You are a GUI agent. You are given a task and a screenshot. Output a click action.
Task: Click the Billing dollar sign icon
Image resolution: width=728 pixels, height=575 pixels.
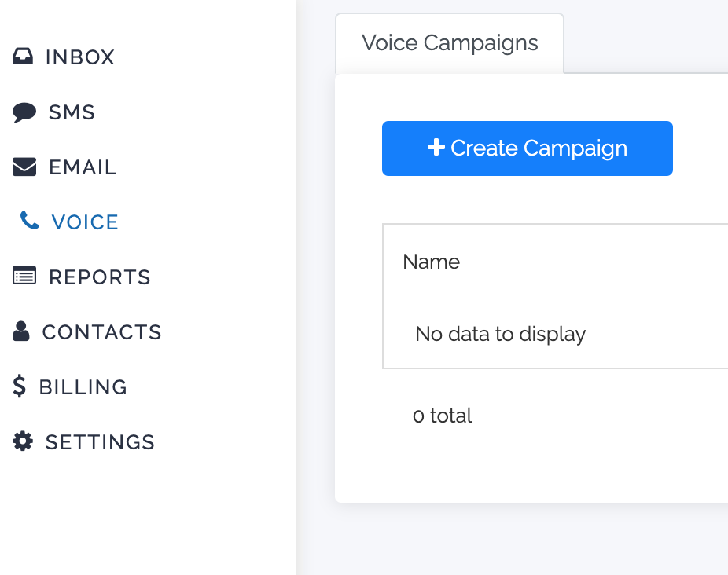pyautogui.click(x=20, y=386)
